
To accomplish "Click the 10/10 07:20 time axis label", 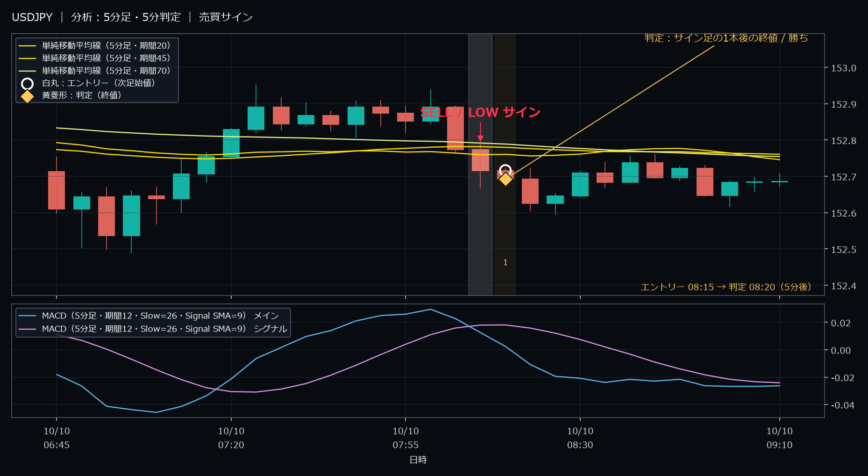I will [x=231, y=438].
